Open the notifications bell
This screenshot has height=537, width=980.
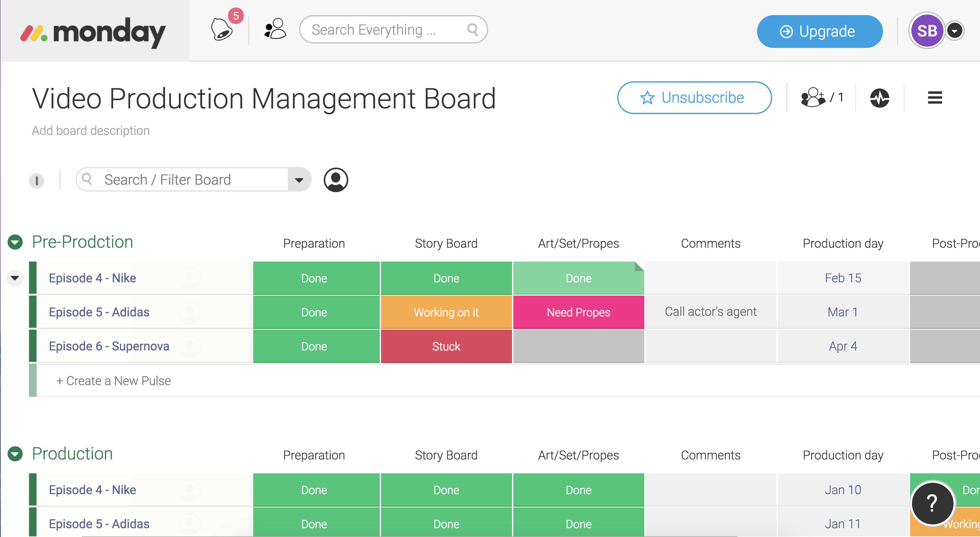(222, 29)
